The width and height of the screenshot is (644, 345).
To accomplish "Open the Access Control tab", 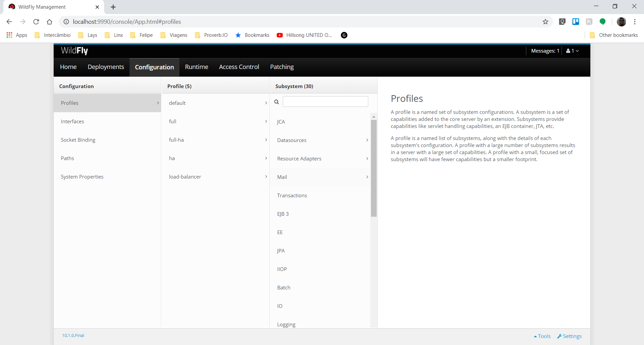I will click(239, 67).
